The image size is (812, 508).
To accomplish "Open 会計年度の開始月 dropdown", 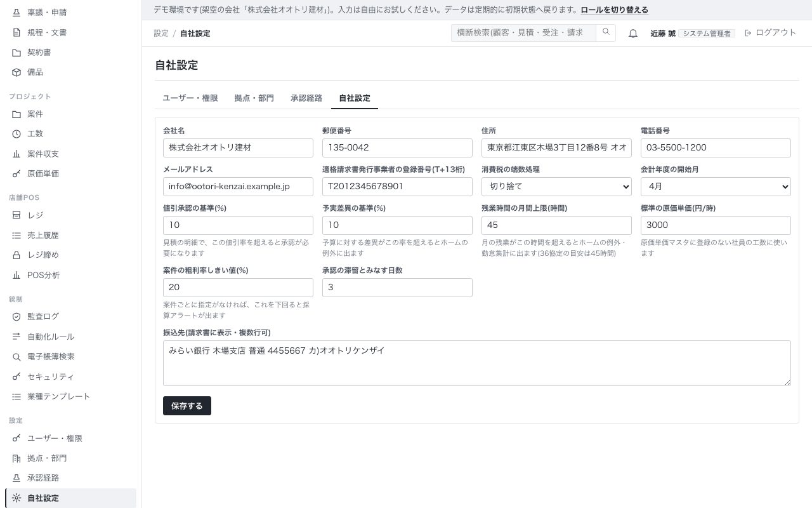I will (716, 187).
